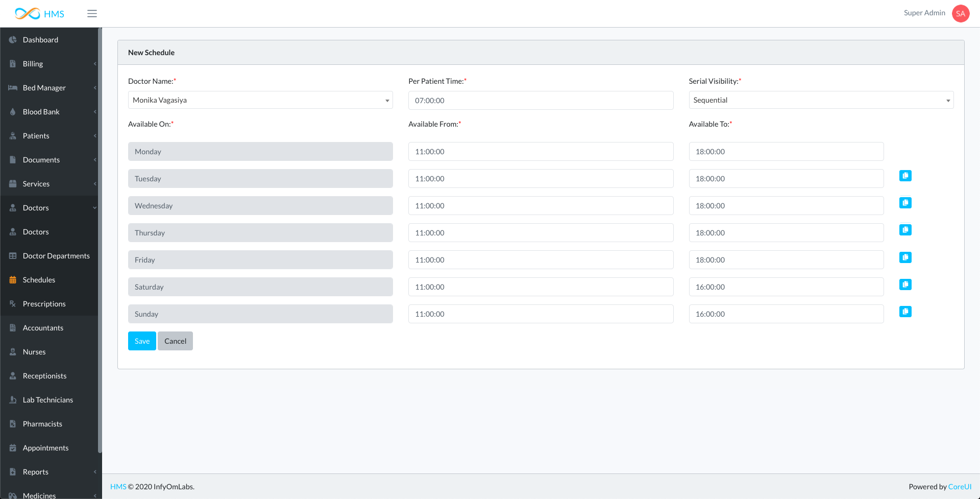Screen dimensions: 980x499
Task: Click the copy icon in the Friday row
Action: click(x=905, y=257)
